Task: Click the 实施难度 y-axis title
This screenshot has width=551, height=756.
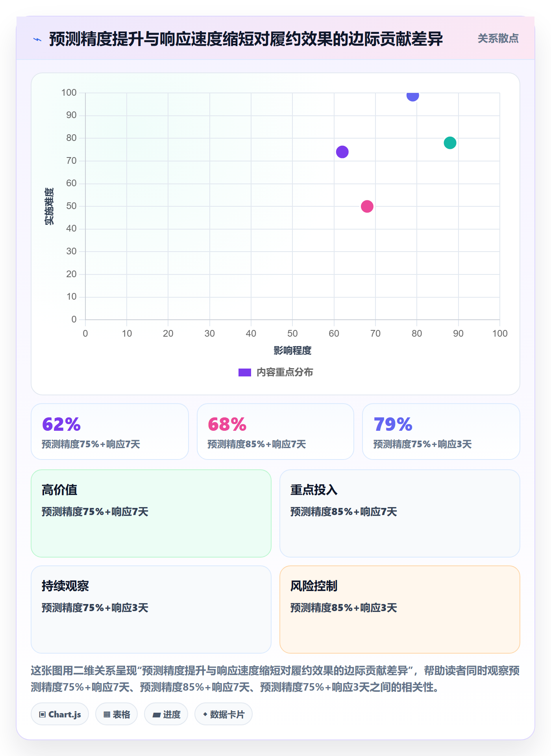Action: click(49, 206)
